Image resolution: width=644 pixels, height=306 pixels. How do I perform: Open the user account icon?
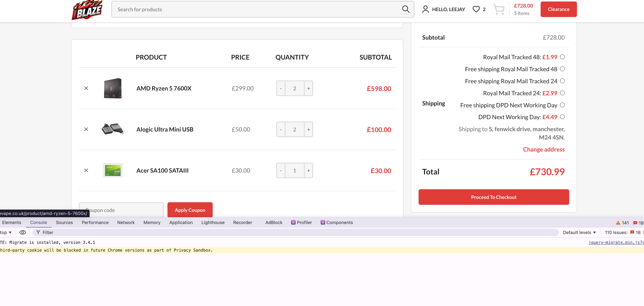(425, 9)
